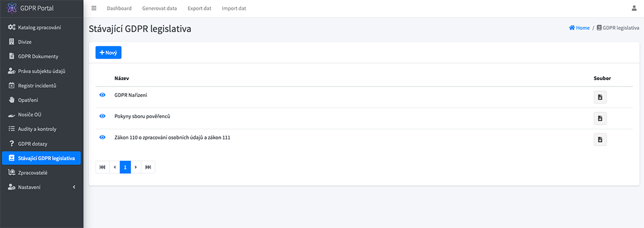The width and height of the screenshot is (644, 228).
Task: View Pokyny sboru pověřenců via eye icon
Action: coord(102,116)
